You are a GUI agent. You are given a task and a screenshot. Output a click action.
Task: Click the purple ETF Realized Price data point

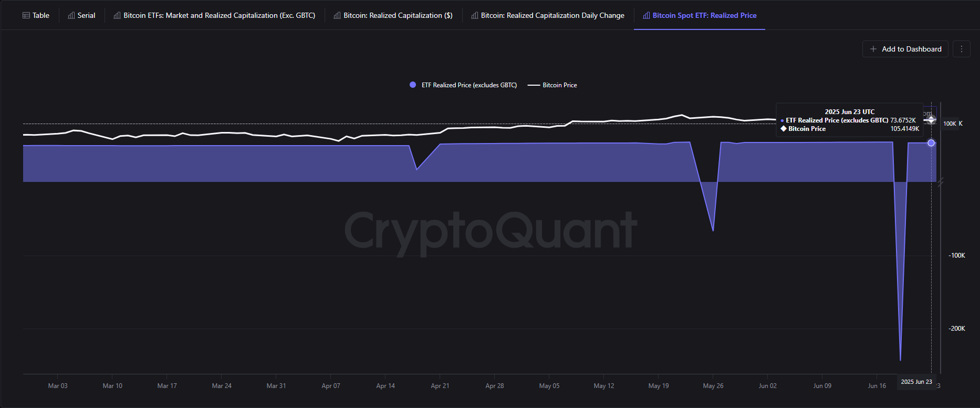[x=931, y=143]
